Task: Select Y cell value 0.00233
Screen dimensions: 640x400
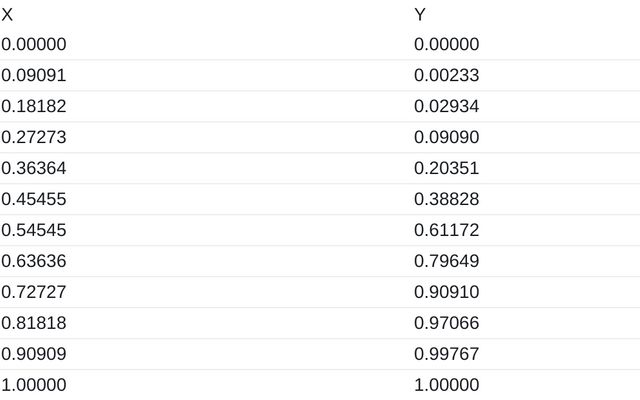Action: click(x=447, y=76)
